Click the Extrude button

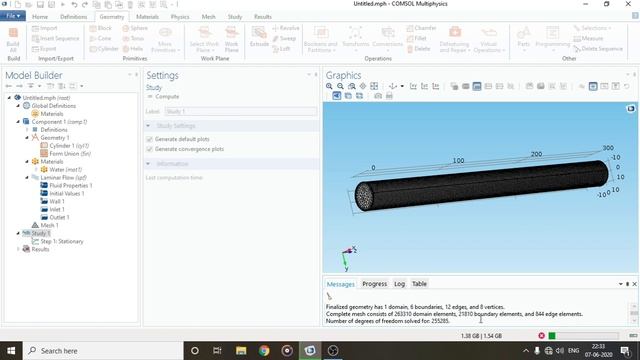[x=259, y=36]
